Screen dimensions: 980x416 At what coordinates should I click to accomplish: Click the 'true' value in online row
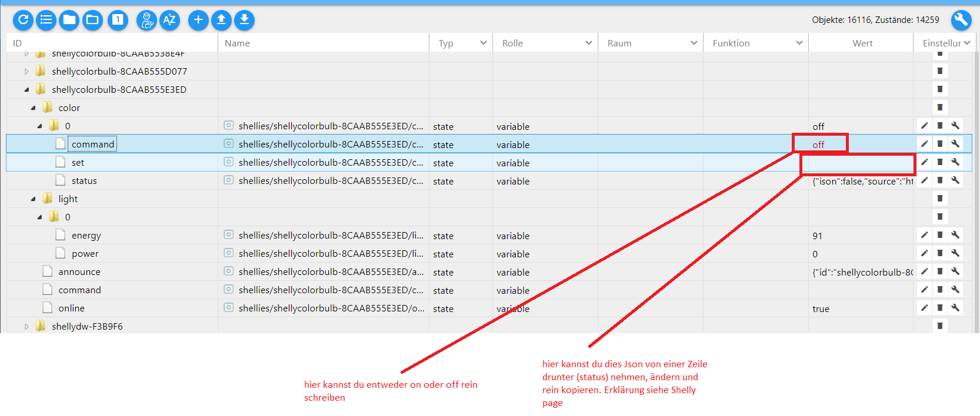(x=821, y=308)
